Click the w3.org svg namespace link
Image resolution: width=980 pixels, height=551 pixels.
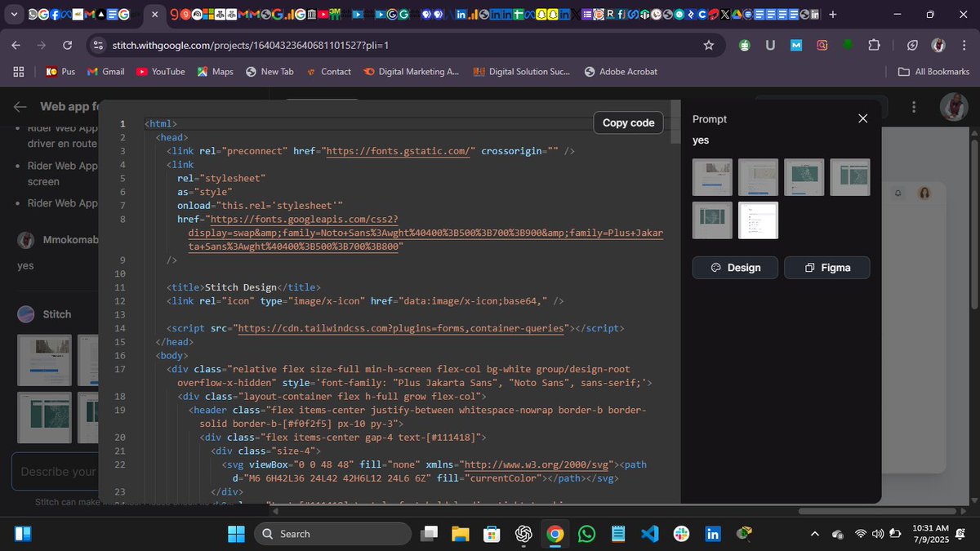[535, 464]
